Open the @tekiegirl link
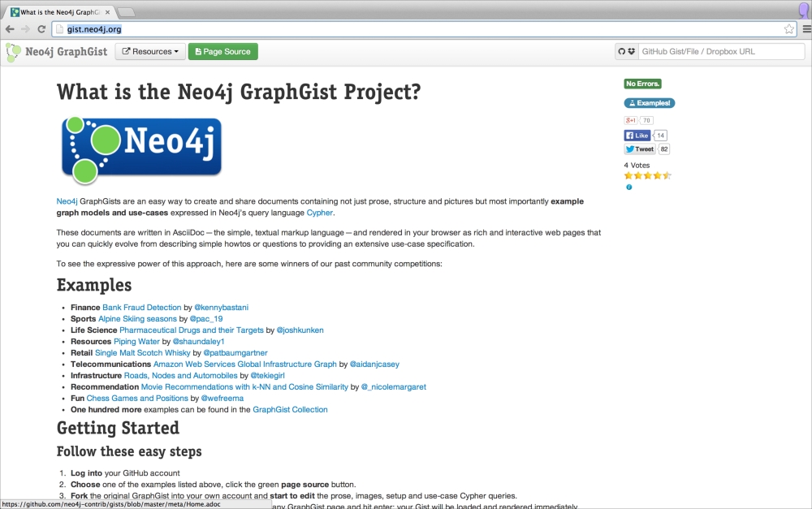The height and width of the screenshot is (509, 812). [268, 376]
